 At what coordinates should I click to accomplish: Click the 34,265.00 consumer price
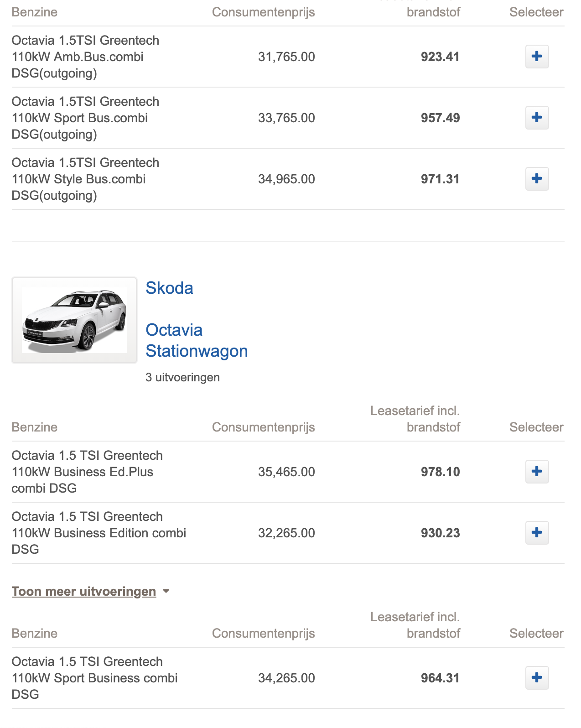click(x=286, y=678)
